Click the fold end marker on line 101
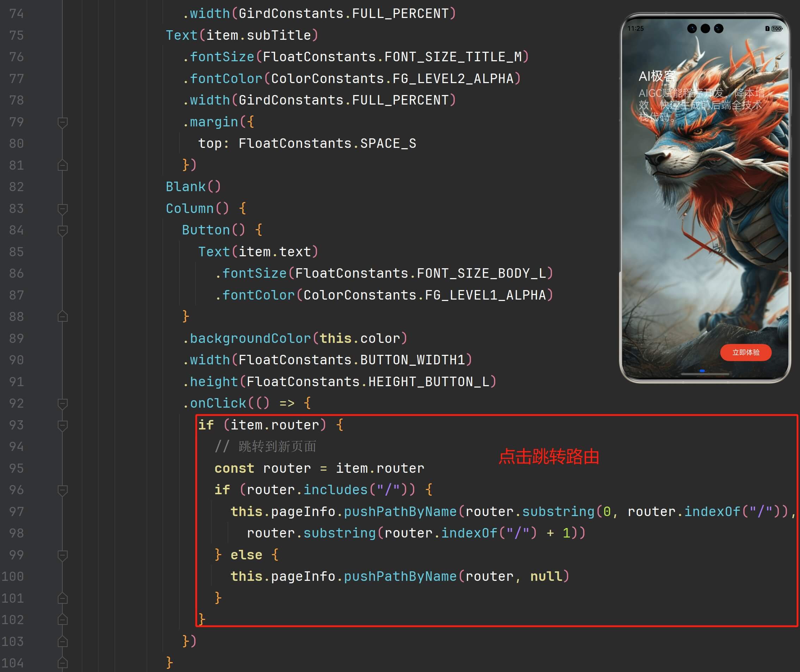 (62, 598)
